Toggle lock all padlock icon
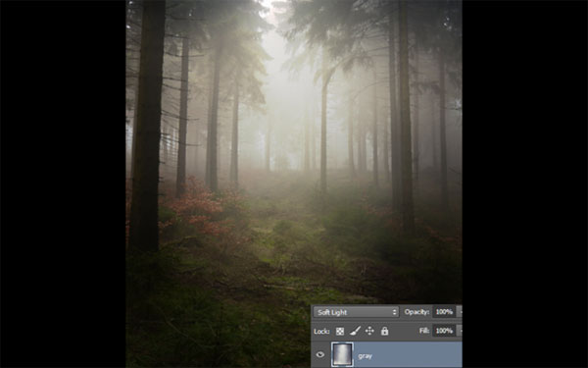This screenshot has width=588, height=368. click(x=384, y=331)
